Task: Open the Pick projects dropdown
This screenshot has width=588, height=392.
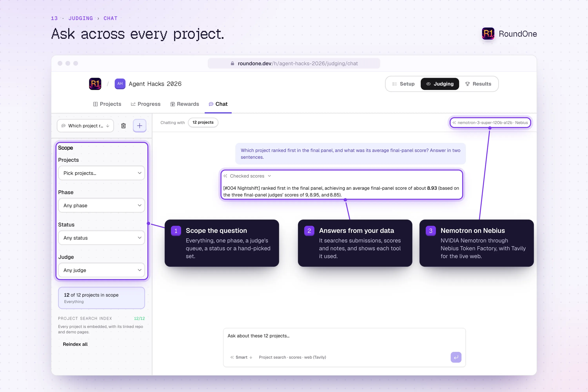Action: [102, 173]
